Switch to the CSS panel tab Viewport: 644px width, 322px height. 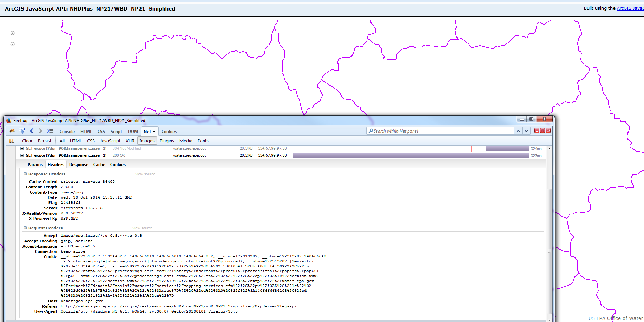101,132
